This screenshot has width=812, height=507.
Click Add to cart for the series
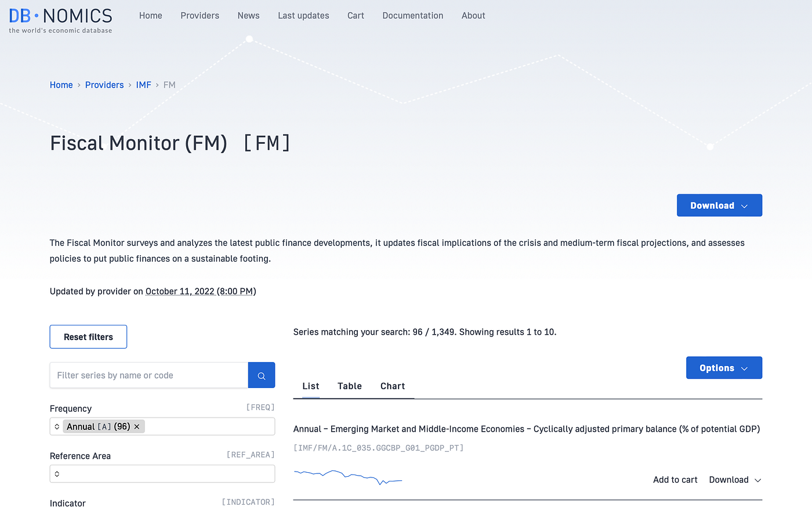click(x=675, y=480)
